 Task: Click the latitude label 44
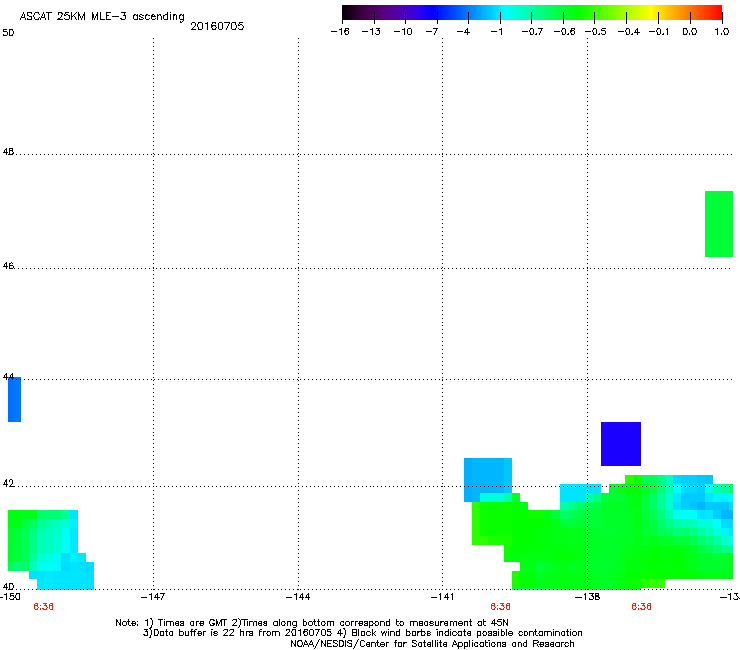point(8,377)
